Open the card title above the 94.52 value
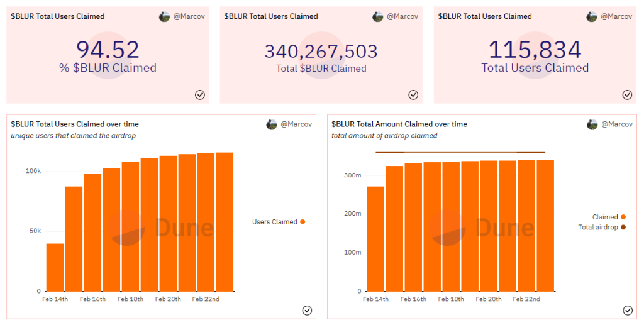 57,16
